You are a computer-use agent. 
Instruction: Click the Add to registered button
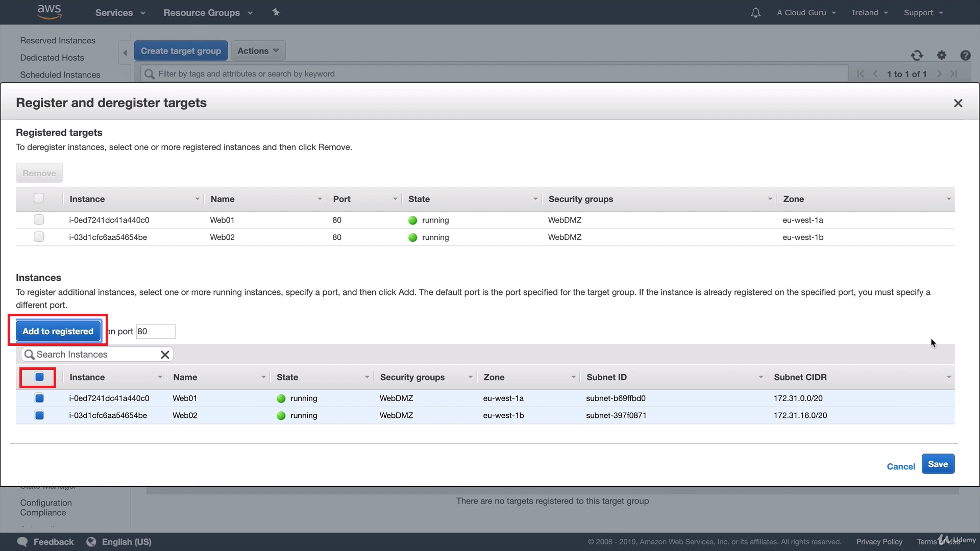tap(58, 331)
